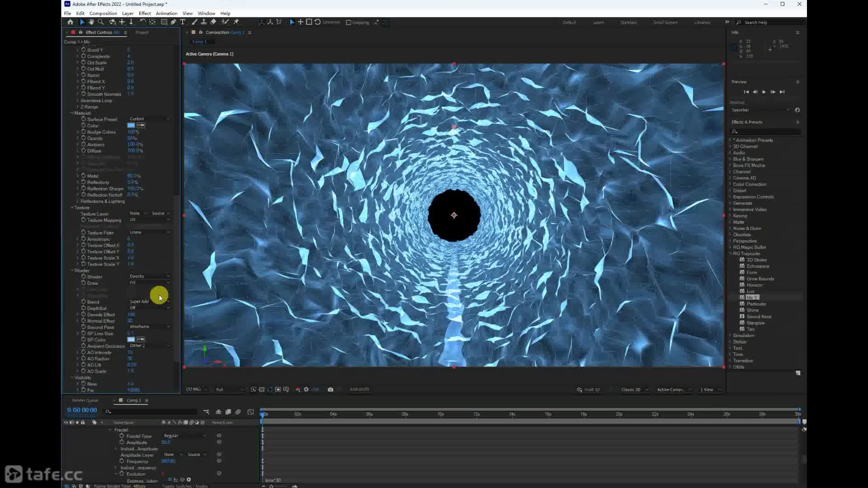Toggle Draft 3D in viewer
Viewport: 868px width, 488px height.
(589, 389)
